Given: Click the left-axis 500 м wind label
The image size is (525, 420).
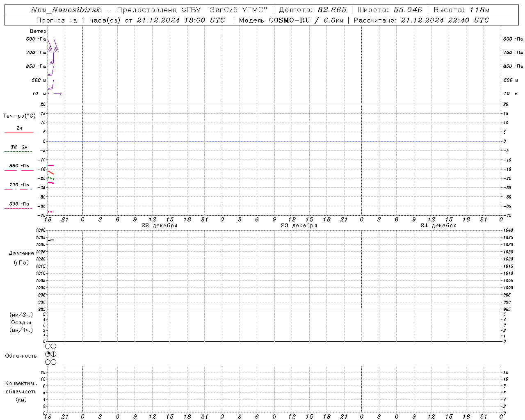Looking at the screenshot, I should click(x=39, y=80).
